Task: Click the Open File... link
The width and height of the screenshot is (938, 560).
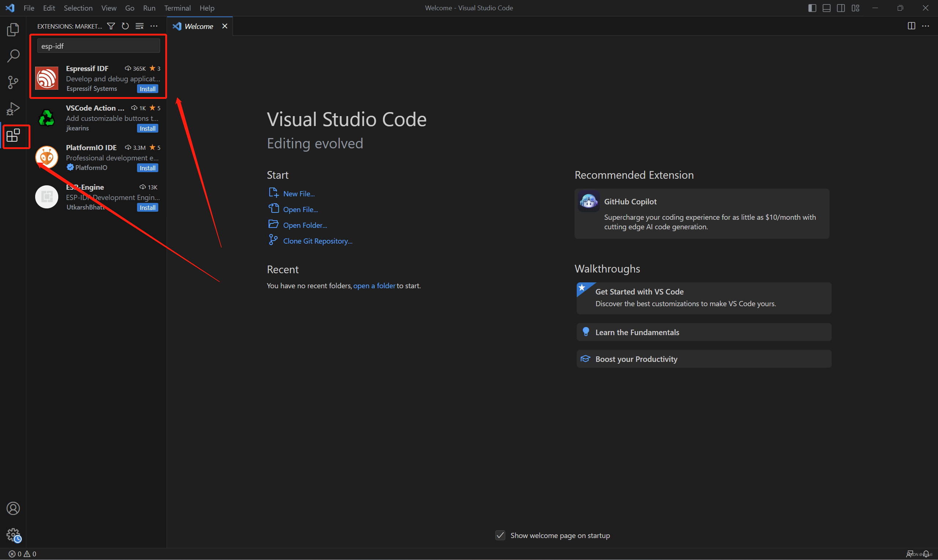Action: point(300,209)
